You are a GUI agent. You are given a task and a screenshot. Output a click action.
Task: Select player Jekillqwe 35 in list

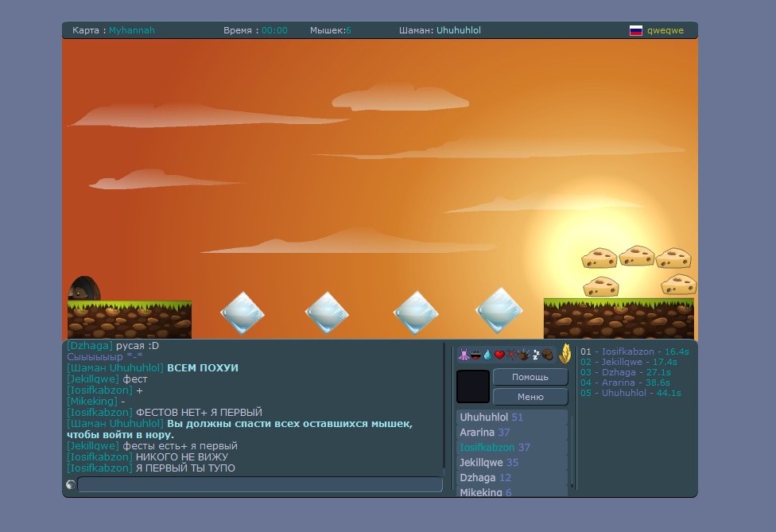511,463
